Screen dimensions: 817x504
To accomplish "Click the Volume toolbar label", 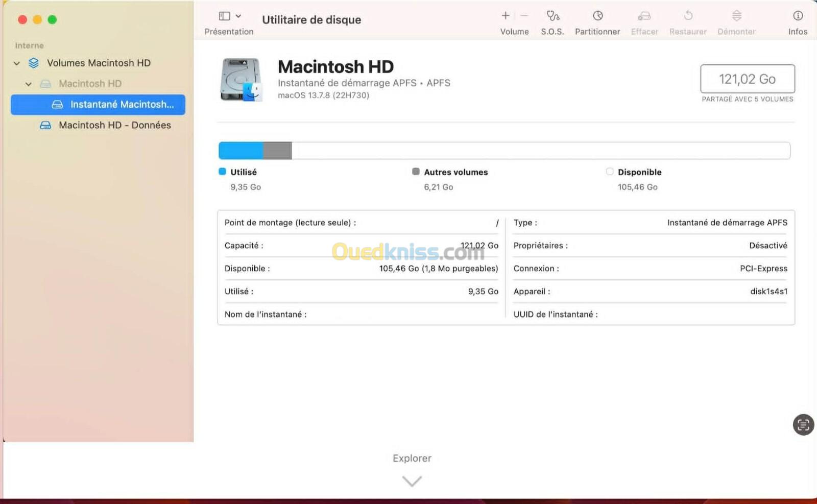I will point(514,32).
